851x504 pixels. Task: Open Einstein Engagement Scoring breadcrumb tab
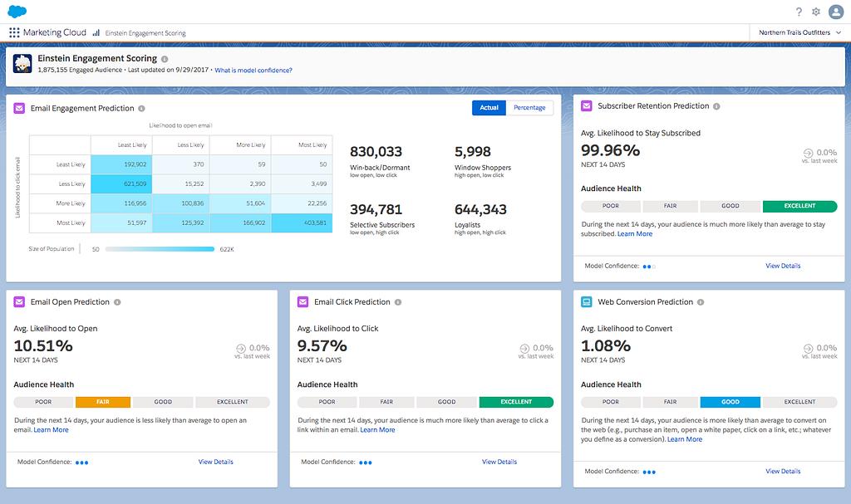[145, 33]
